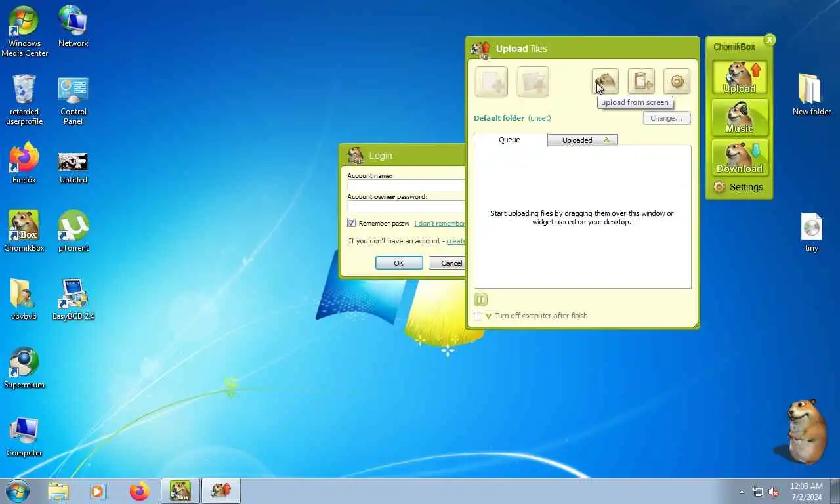Select the New folder desktop icon
The width and height of the screenshot is (840, 504).
pos(812,94)
